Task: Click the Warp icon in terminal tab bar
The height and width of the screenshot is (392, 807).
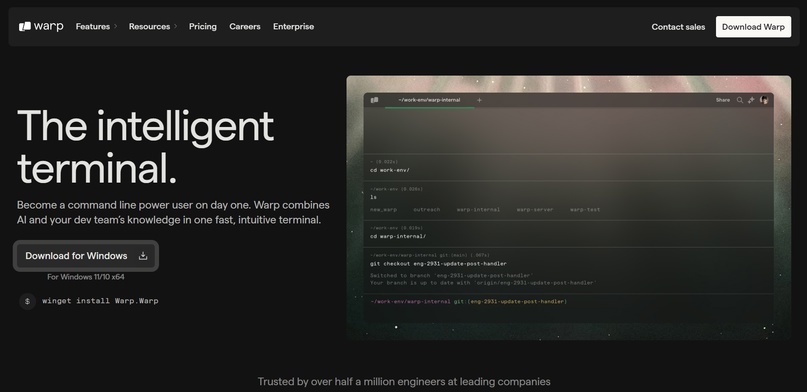Action: click(x=374, y=100)
